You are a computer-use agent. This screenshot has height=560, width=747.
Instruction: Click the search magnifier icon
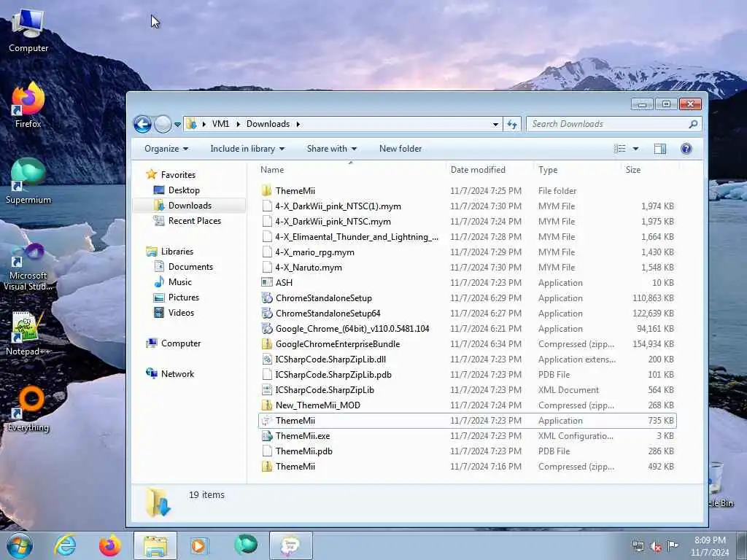click(x=693, y=124)
